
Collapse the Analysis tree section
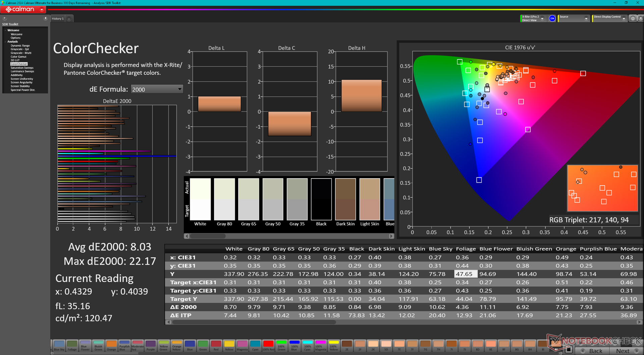[x=5, y=42]
